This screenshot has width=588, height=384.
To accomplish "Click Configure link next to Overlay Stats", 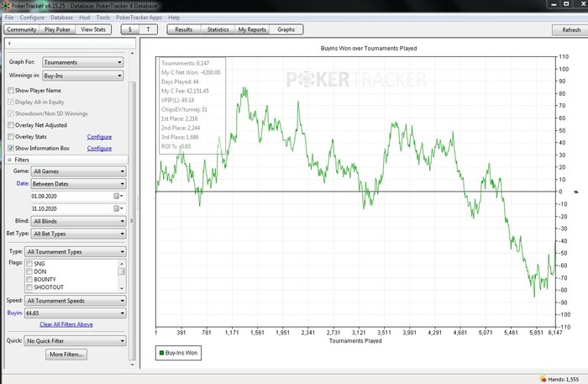I will point(99,137).
